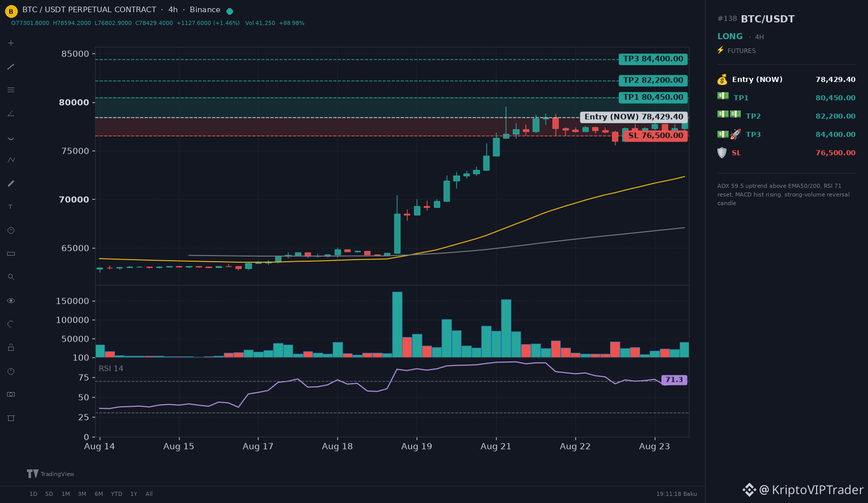Click the BTC/USDT signal heading
The width and height of the screenshot is (868, 503).
(x=768, y=19)
